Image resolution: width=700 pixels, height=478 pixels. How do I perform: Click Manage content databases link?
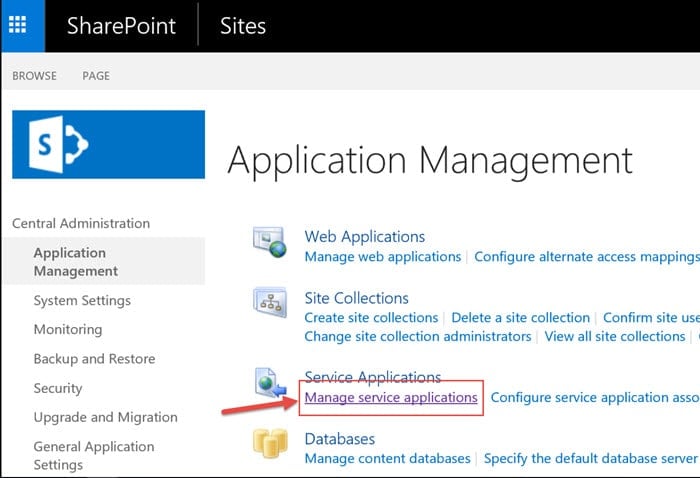pyautogui.click(x=388, y=458)
